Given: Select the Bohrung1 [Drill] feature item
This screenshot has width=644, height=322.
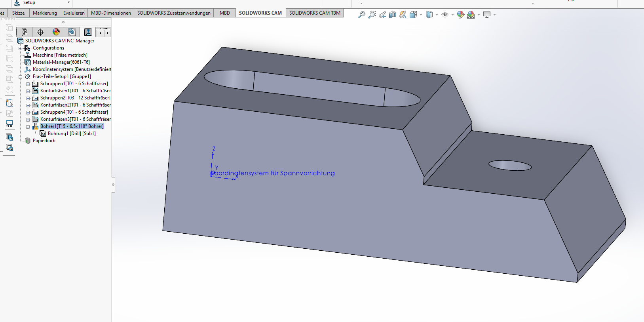Looking at the screenshot, I should tap(71, 133).
